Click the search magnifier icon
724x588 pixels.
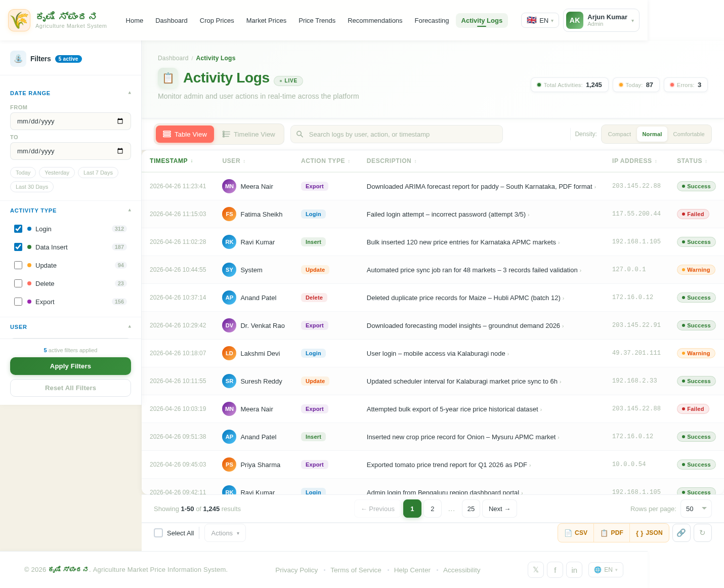[x=300, y=134]
